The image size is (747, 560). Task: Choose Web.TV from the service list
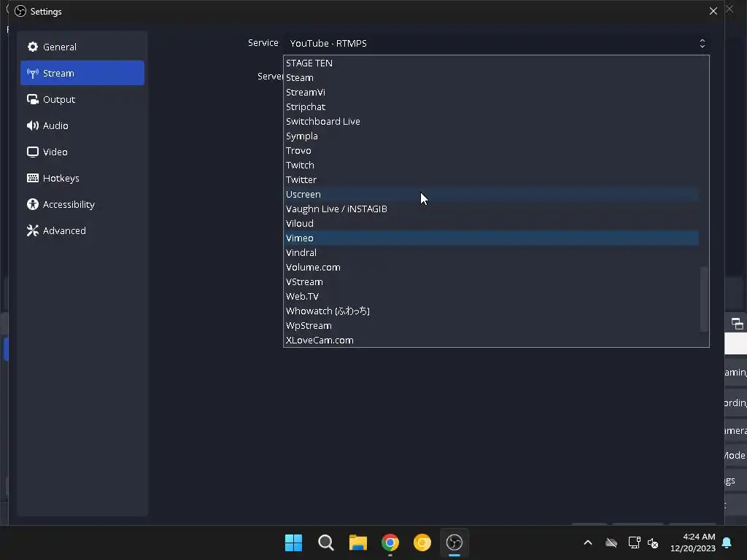pyautogui.click(x=492, y=296)
